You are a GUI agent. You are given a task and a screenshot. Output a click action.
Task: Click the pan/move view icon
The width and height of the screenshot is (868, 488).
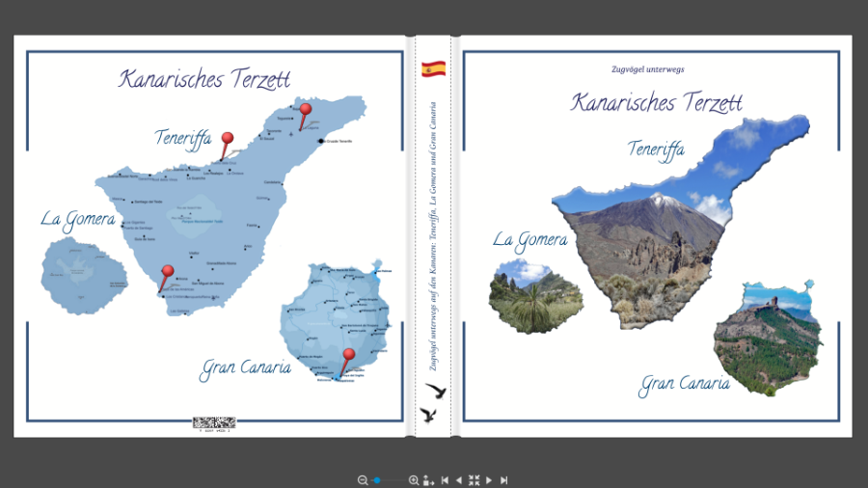pos(428,480)
